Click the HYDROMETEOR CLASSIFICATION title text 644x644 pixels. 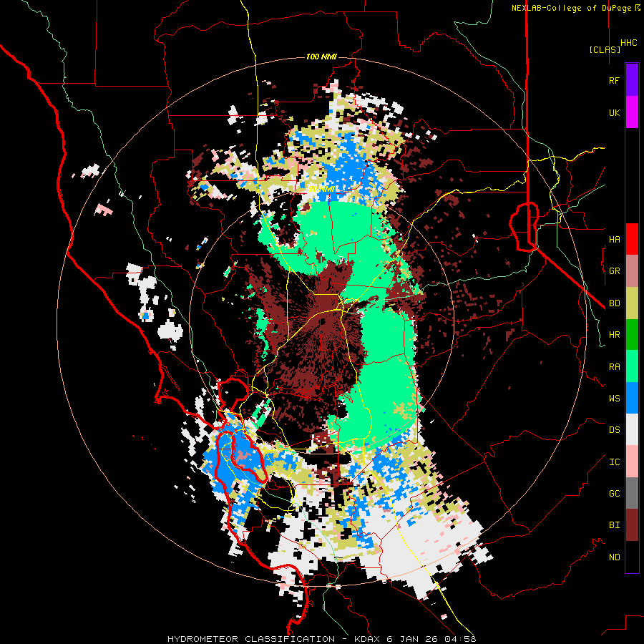251,639
